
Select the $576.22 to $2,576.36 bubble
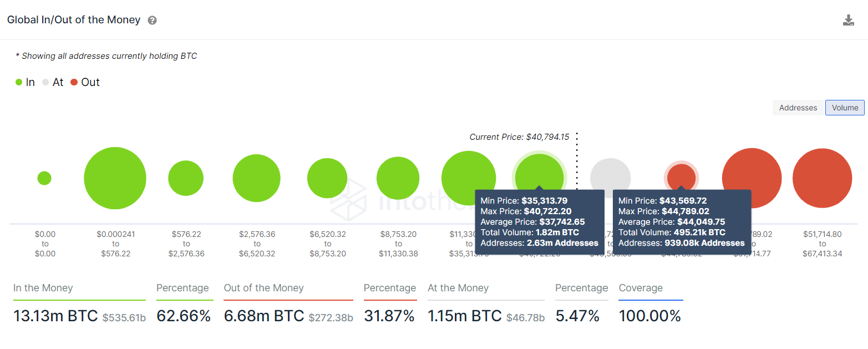pyautogui.click(x=186, y=178)
